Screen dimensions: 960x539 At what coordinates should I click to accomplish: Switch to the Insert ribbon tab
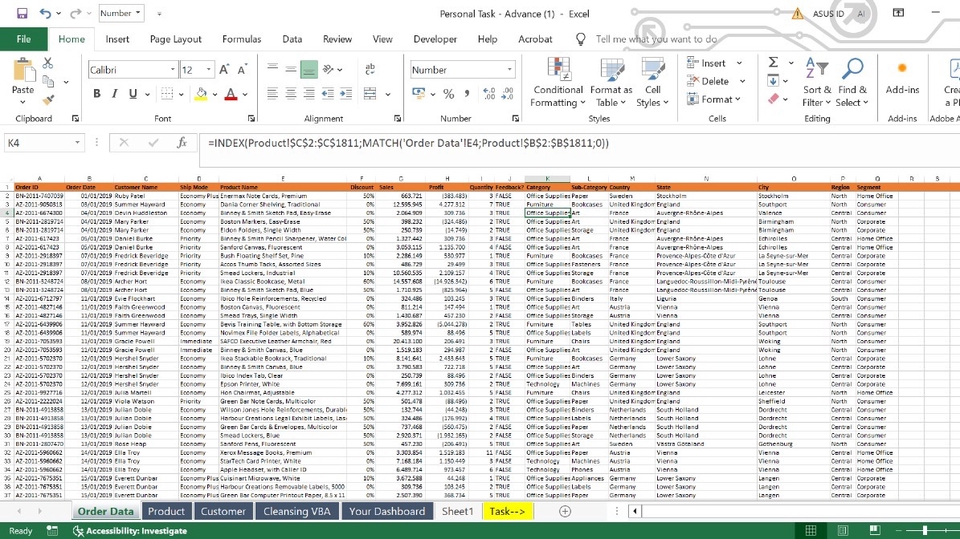tap(117, 39)
